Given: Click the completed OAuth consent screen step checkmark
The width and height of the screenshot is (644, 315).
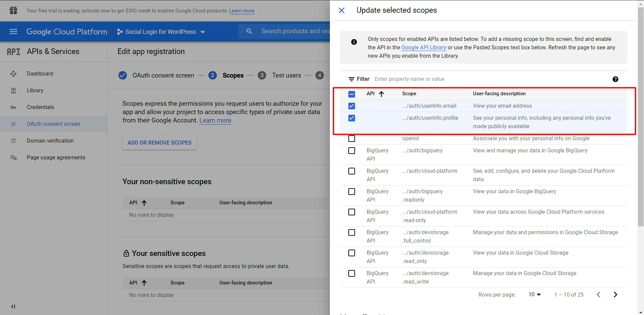Looking at the screenshot, I should (123, 75).
